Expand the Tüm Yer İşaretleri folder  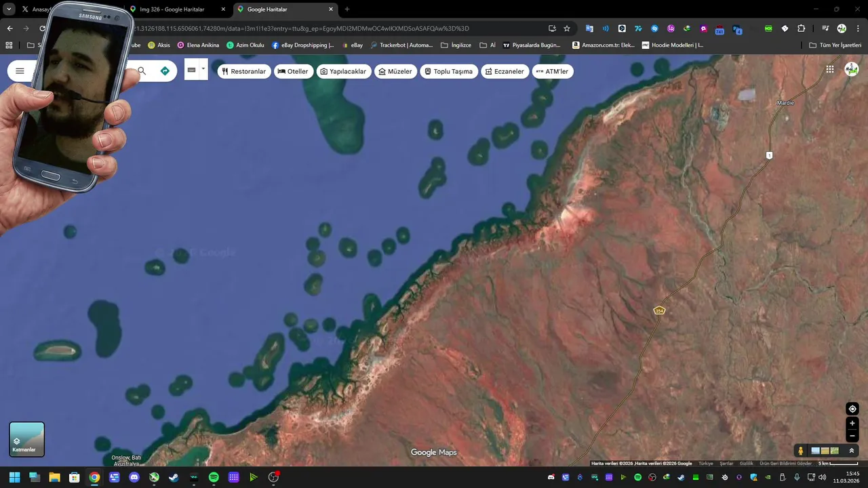pos(835,45)
